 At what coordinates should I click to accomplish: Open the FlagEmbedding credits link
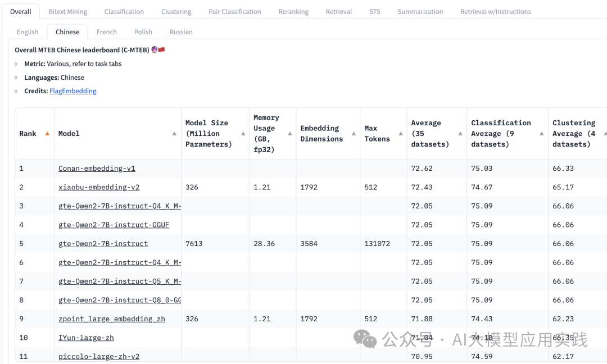[x=73, y=91]
